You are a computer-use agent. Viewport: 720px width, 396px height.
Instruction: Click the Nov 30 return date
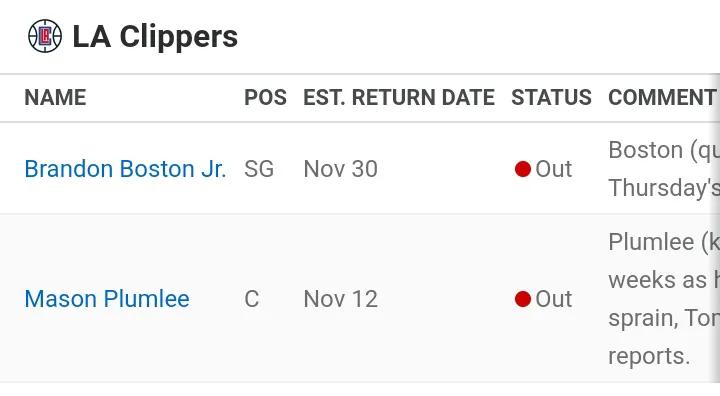(341, 169)
